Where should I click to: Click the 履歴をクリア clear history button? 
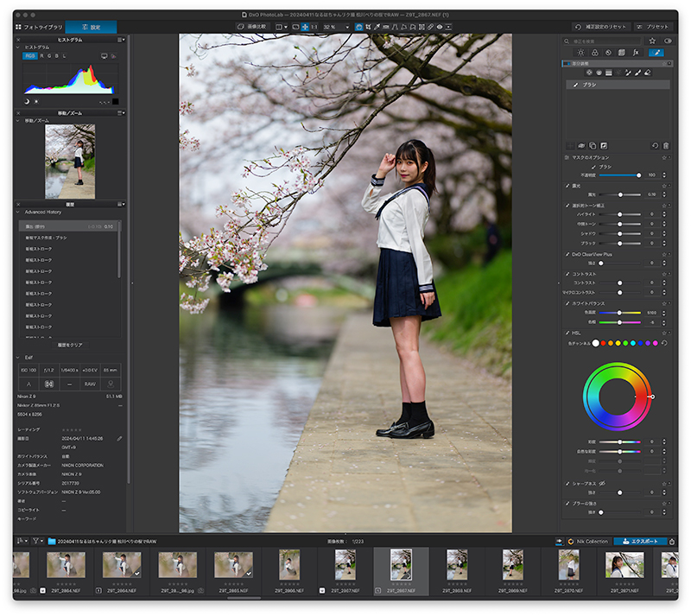click(70, 346)
